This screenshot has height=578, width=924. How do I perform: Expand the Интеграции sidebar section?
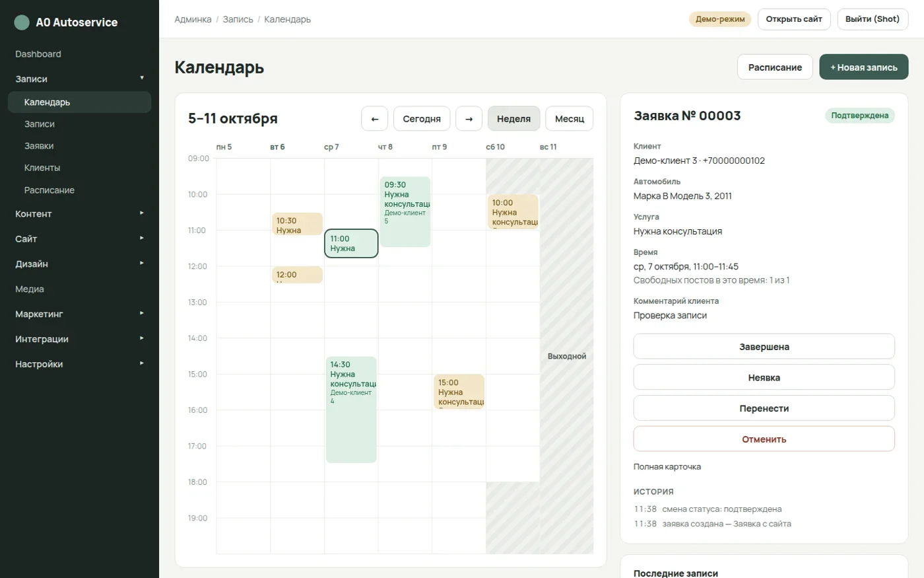point(79,340)
